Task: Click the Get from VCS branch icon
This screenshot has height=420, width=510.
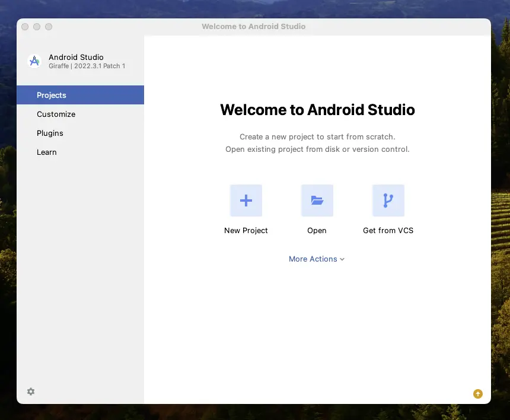Action: [x=388, y=201]
